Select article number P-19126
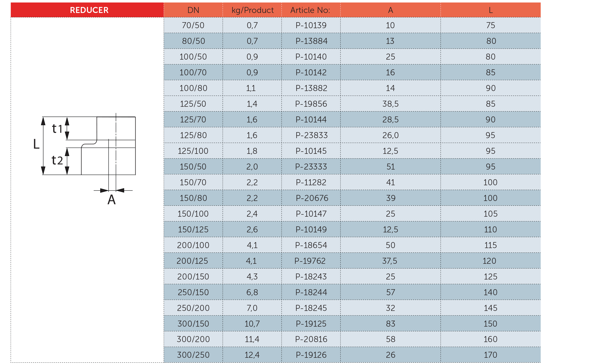The width and height of the screenshot is (593, 364). coord(311,355)
